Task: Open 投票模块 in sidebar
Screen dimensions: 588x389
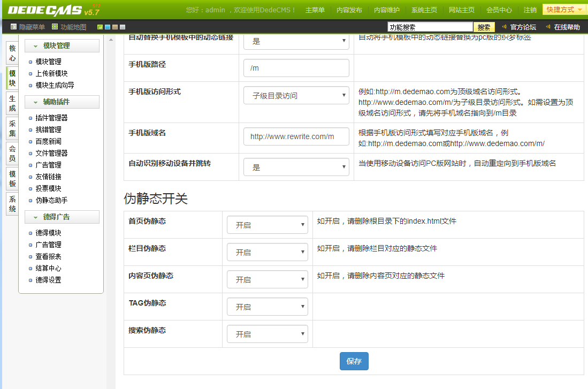Action: click(x=48, y=188)
